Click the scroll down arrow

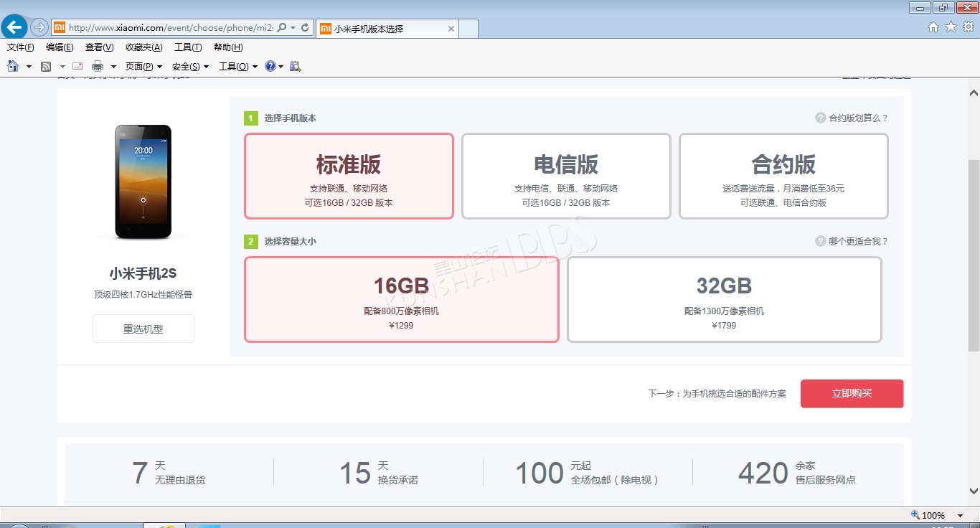974,491
